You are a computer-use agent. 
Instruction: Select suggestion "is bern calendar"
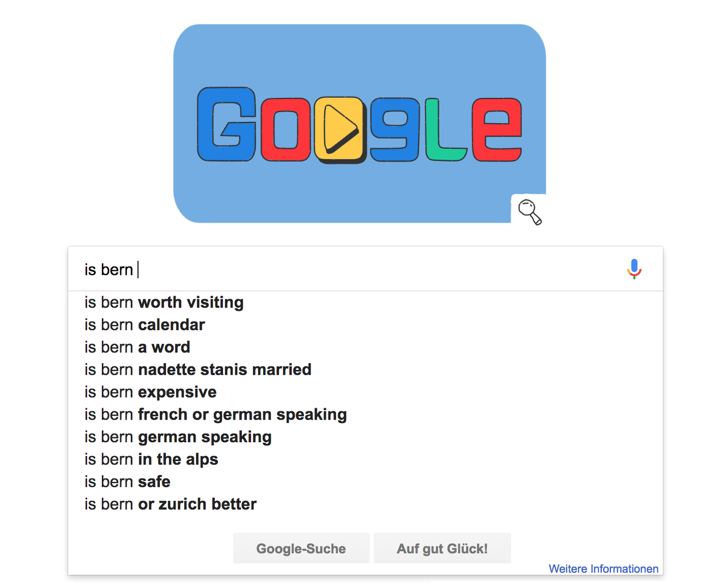[145, 325]
